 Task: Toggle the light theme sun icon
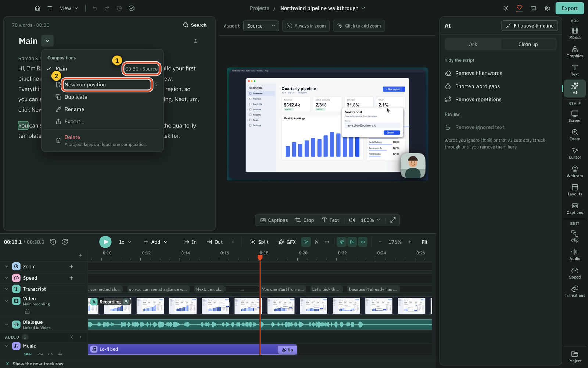(506, 8)
